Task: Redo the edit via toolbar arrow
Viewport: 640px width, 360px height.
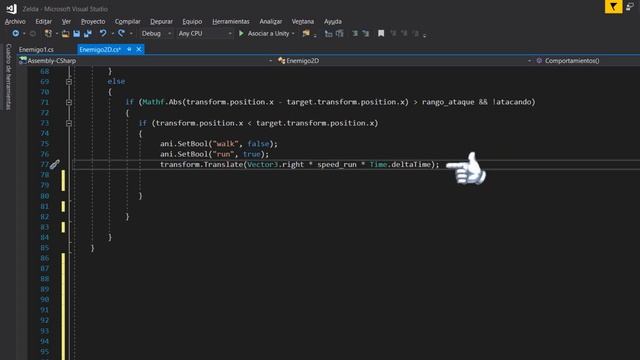Action: pos(121,33)
